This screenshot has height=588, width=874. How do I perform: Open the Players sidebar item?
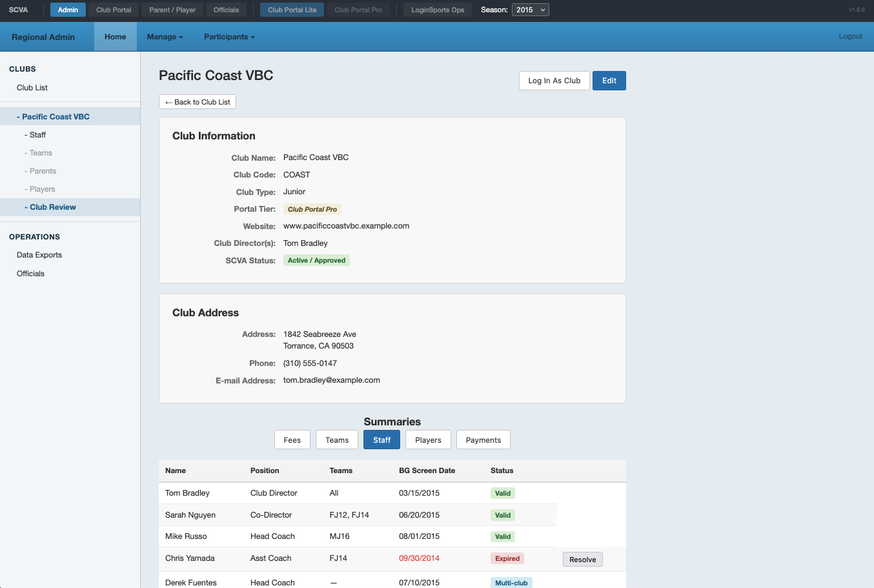70,189
